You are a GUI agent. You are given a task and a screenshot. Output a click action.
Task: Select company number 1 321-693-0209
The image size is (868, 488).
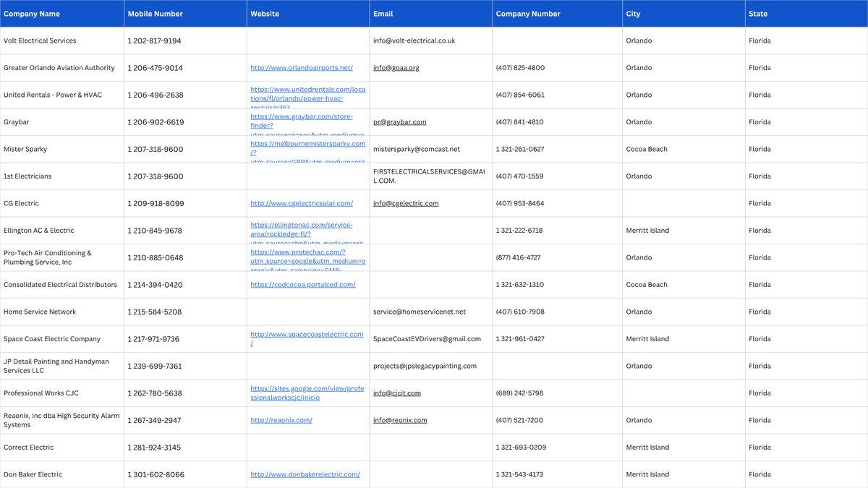tap(558, 448)
